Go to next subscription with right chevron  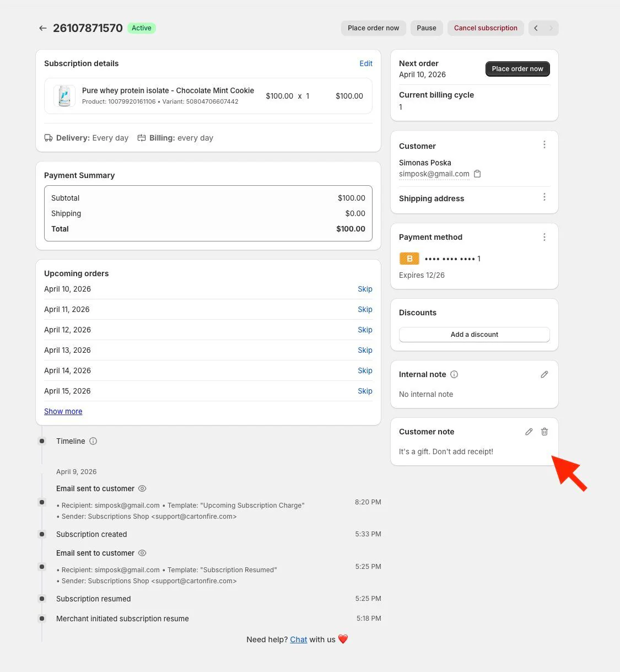pos(551,28)
